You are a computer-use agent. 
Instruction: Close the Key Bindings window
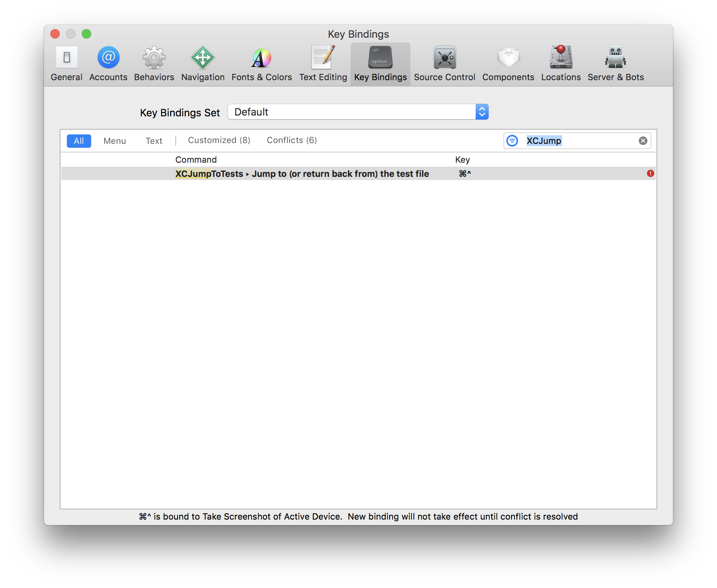55,34
